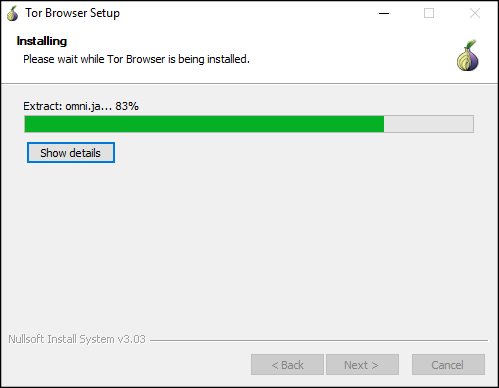Expand installation log with Show details
499x388 pixels.
point(71,153)
